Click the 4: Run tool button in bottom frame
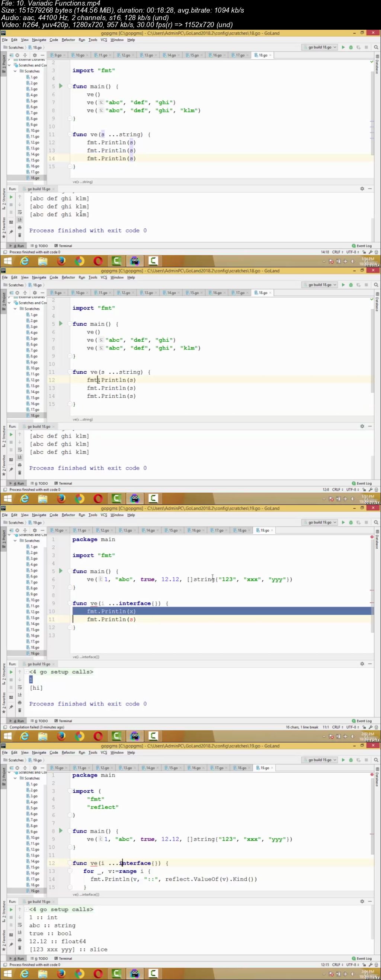 coord(17,958)
